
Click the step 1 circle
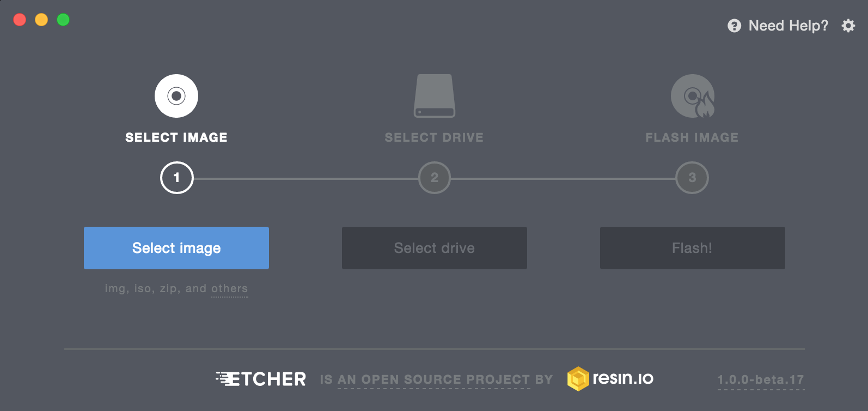176,178
